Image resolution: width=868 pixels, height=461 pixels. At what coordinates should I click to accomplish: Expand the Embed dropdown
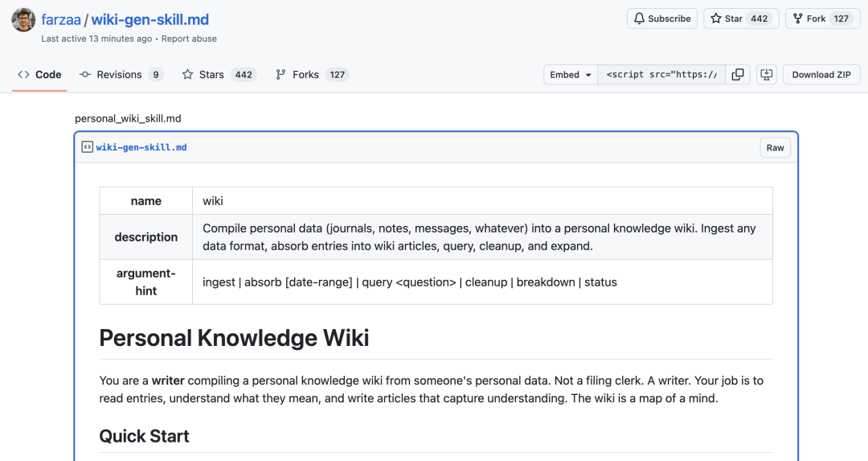[571, 75]
